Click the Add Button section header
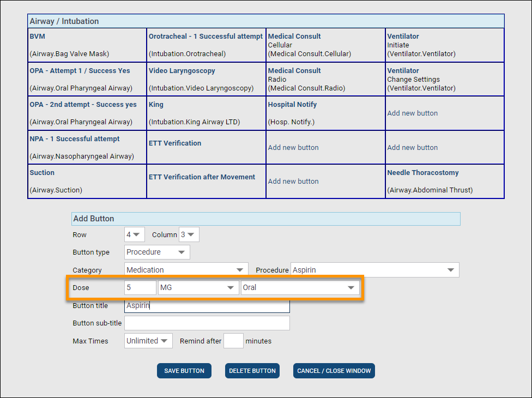 [x=266, y=219]
